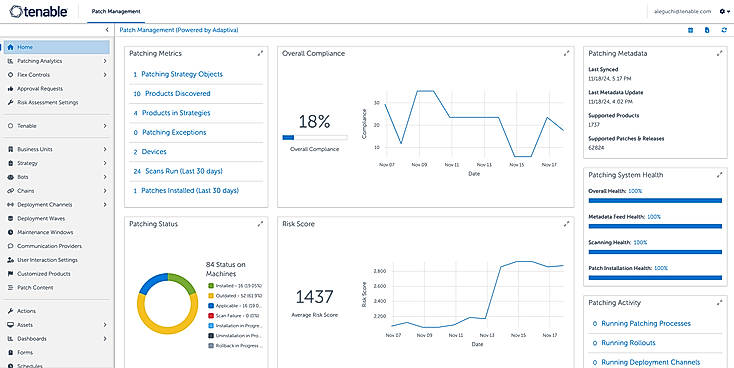Viewport: 734px width, 368px height.
Task: Click the grid layout icon in page header
Action: pyautogui.click(x=690, y=30)
